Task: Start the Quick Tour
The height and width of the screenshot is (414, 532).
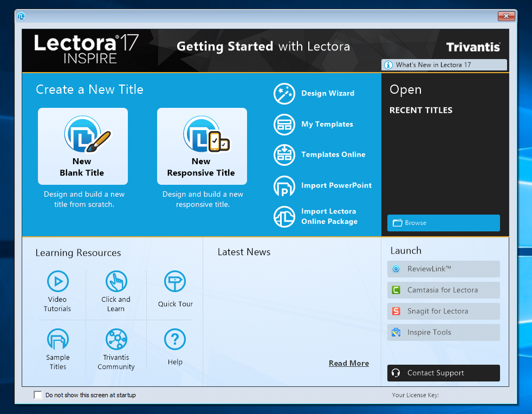Action: click(174, 288)
